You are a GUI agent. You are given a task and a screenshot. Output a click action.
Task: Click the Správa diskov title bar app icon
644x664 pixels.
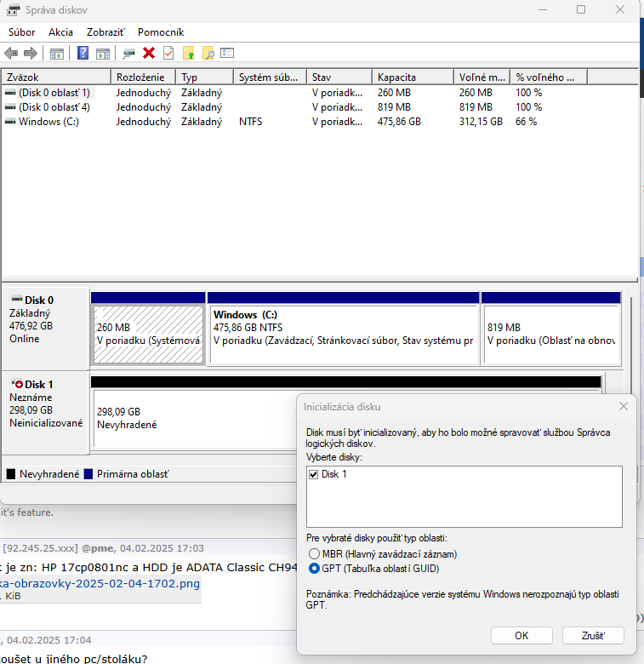[x=13, y=9]
